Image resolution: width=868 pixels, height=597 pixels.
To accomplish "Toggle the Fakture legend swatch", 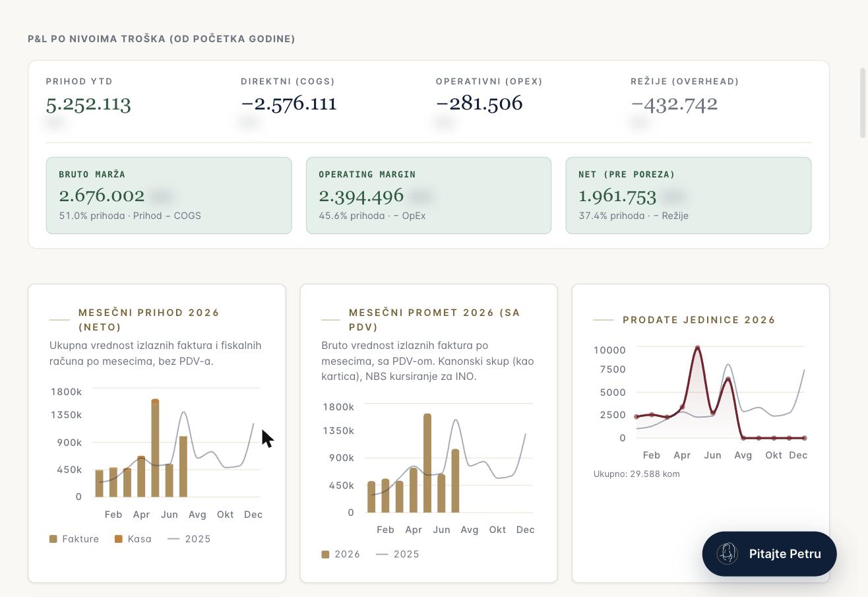I will (x=53, y=539).
